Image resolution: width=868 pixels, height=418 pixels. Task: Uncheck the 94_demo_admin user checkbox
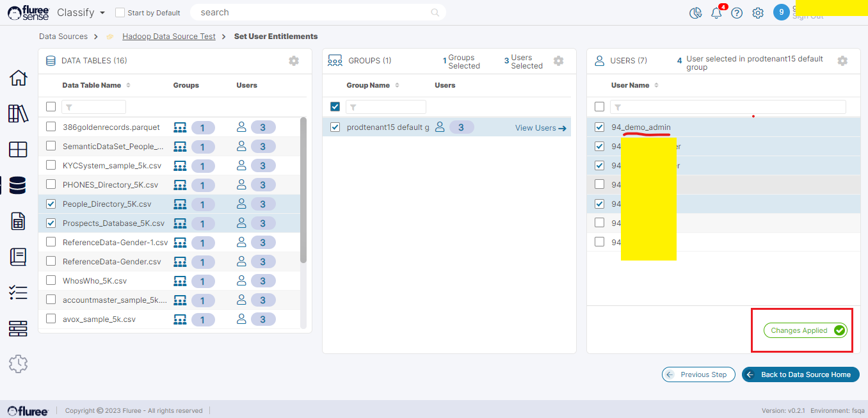click(599, 127)
